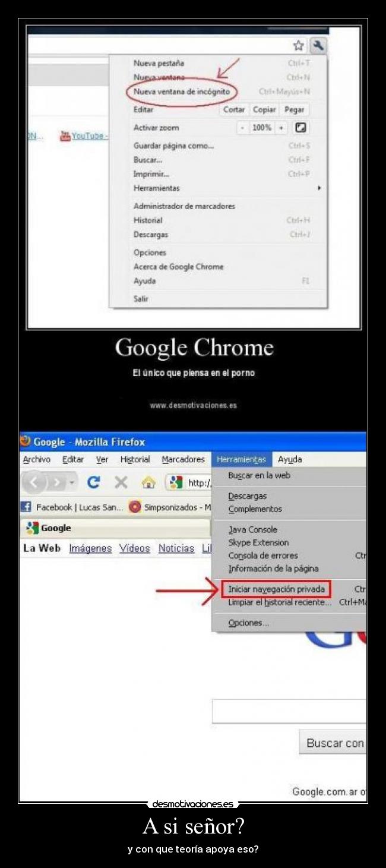Increase zoom with the plus button
Viewport: 386px width, 868px height.
coord(281,128)
